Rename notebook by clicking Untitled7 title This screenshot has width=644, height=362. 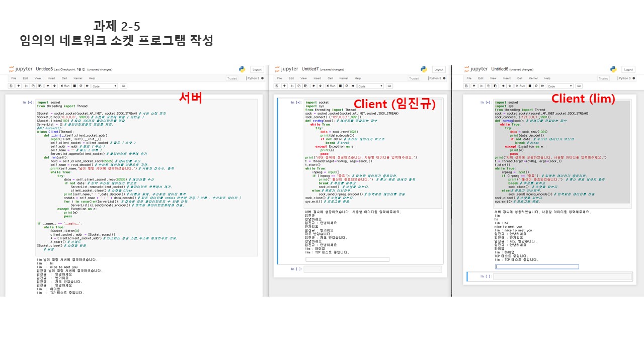[310, 69]
